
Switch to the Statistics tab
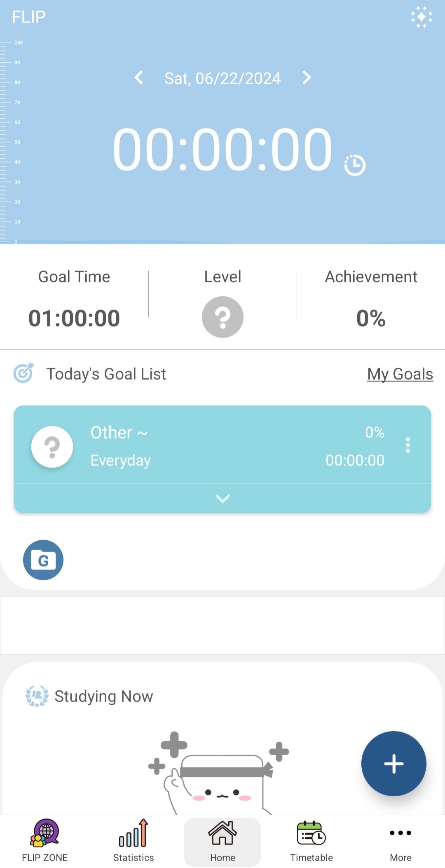tap(133, 841)
